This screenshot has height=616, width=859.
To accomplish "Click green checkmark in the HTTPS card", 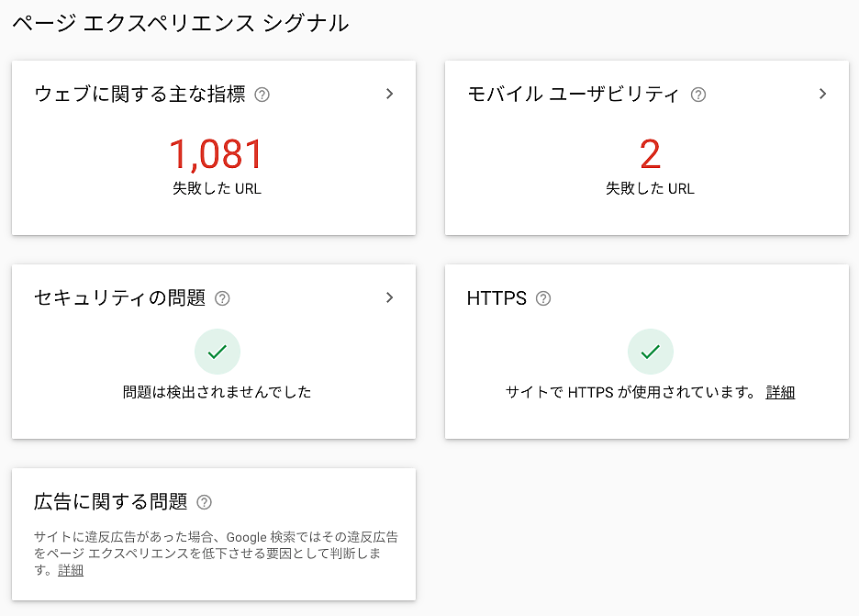I will coord(651,352).
